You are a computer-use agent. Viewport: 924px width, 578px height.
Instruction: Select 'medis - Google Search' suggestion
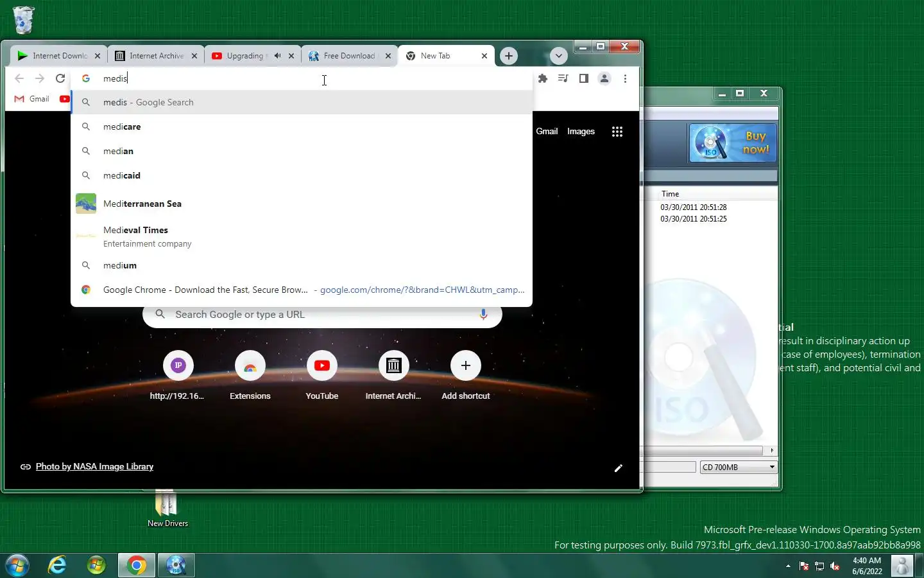click(x=302, y=102)
